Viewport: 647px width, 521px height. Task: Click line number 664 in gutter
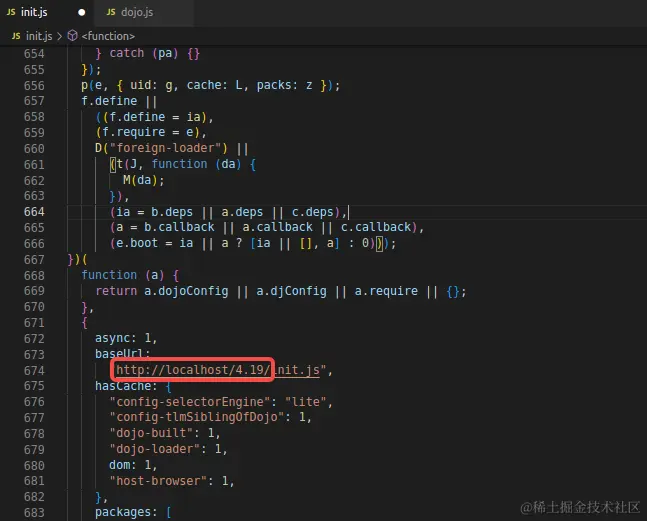click(34, 212)
